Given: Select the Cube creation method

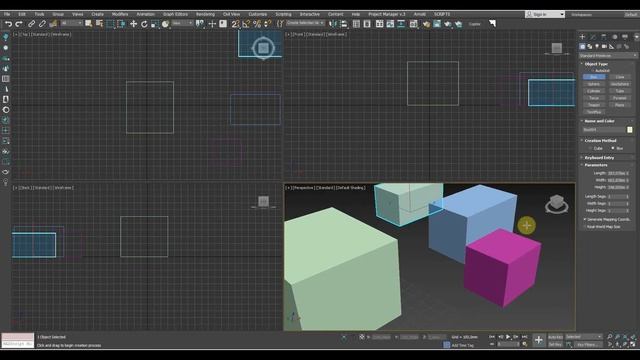Looking at the screenshot, I should [590, 148].
